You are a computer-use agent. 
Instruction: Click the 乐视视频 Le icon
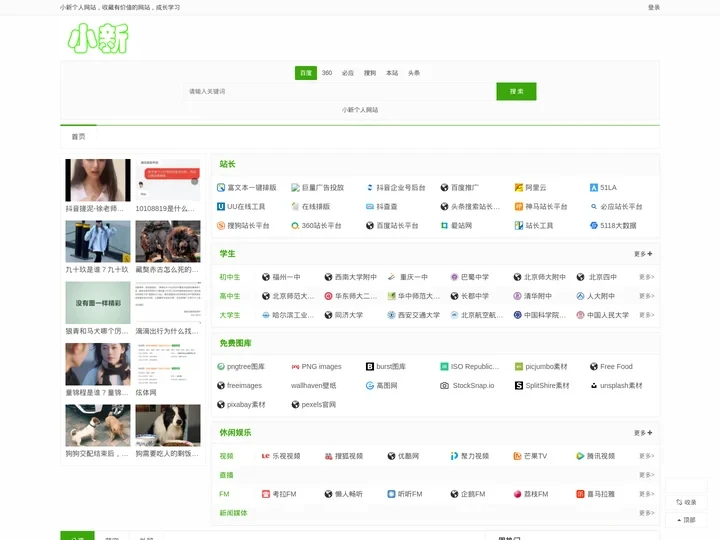[x=265, y=456]
